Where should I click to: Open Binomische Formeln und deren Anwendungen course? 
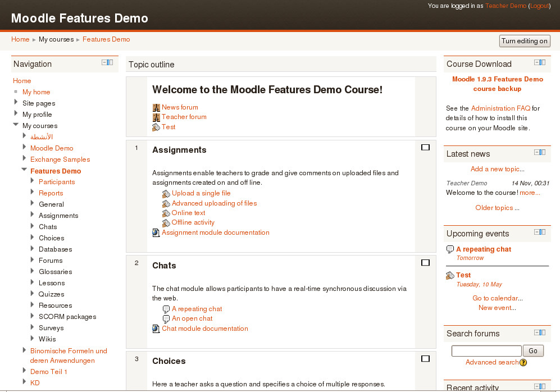click(x=69, y=355)
